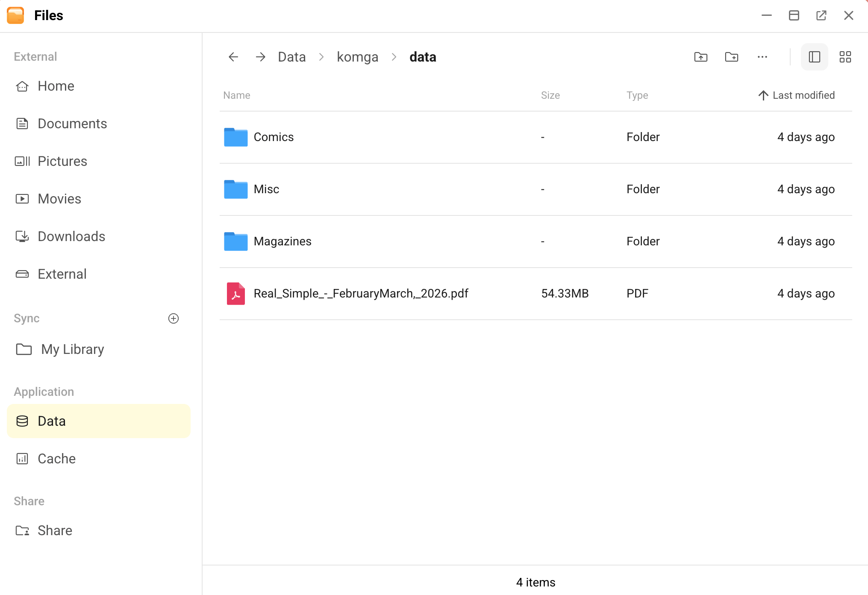868x595 pixels.
Task: Navigate to komga via breadcrumb
Action: coord(357,56)
